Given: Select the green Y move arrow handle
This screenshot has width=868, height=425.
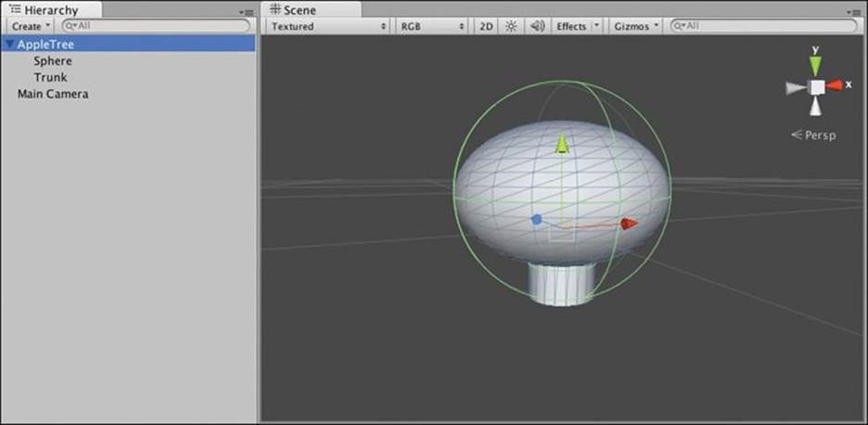Looking at the screenshot, I should point(562,144).
